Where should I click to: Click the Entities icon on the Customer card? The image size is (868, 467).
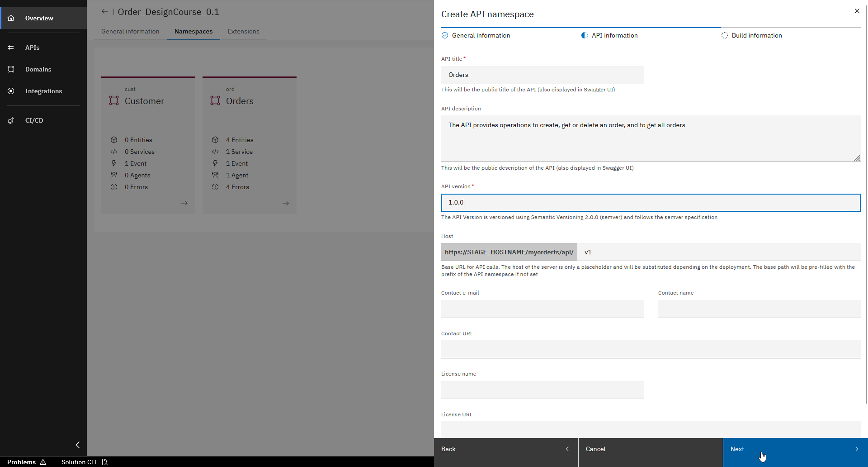[114, 140]
